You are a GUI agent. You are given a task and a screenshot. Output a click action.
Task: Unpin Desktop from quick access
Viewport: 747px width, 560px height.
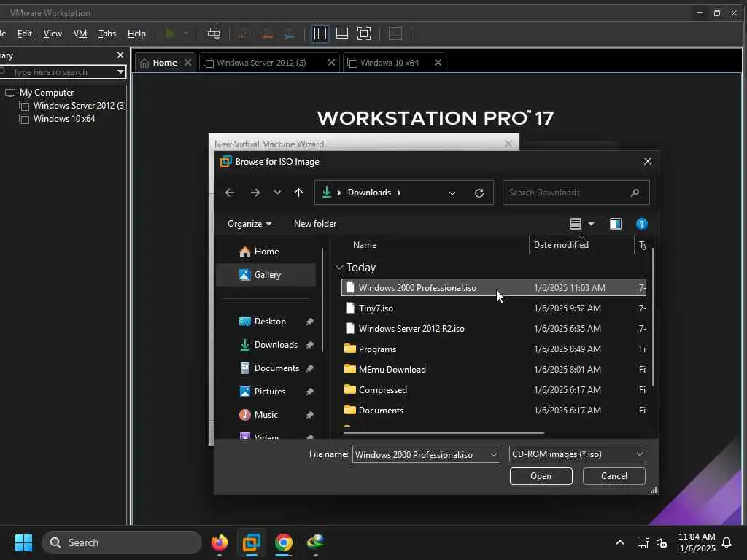coord(309,322)
